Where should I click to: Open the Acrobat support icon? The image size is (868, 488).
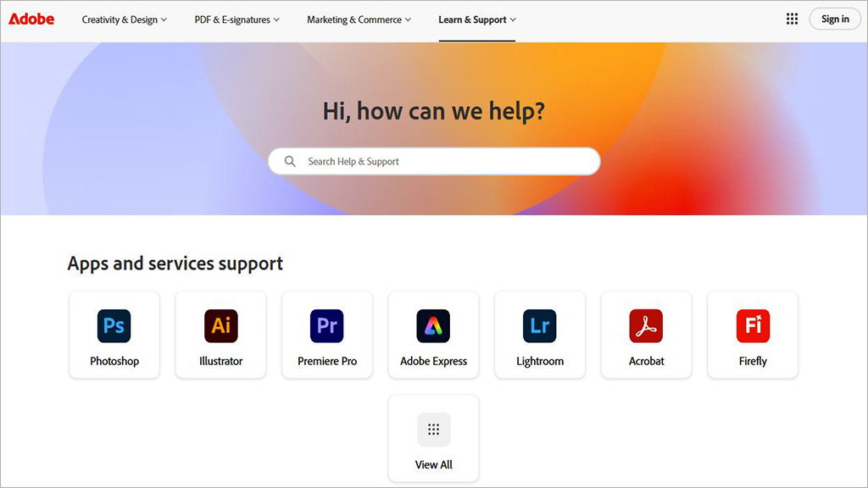point(646,326)
